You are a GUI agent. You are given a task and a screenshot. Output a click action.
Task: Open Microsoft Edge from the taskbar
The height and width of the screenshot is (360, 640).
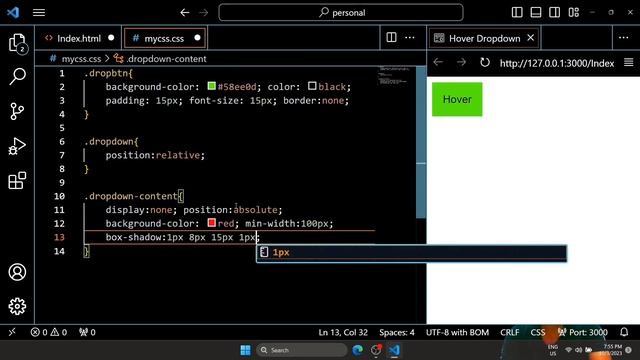(x=358, y=350)
